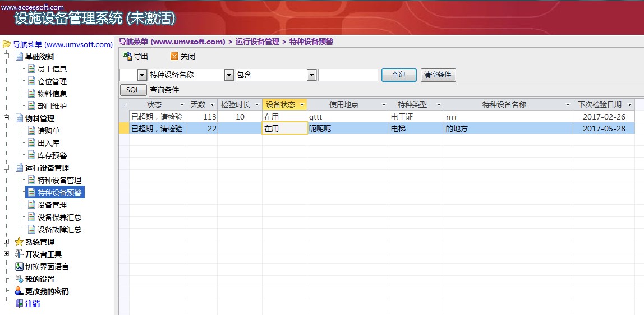Select 切换界面语言 menu entry

click(47, 267)
